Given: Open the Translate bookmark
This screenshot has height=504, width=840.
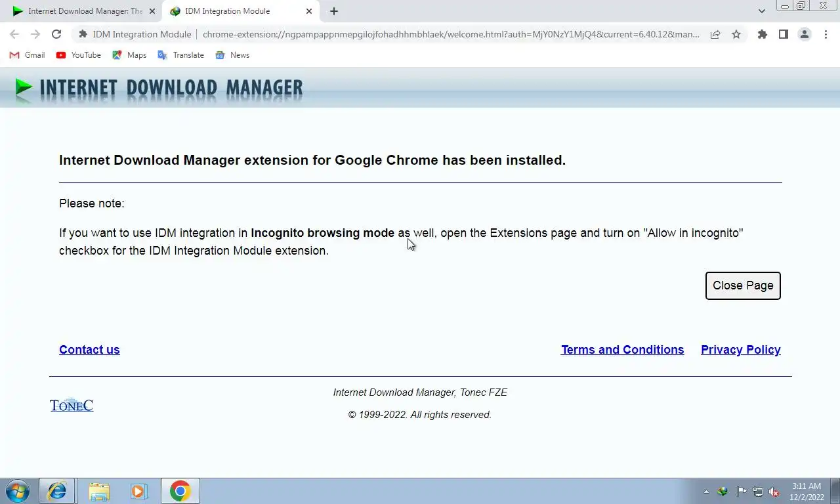Looking at the screenshot, I should pos(181,55).
